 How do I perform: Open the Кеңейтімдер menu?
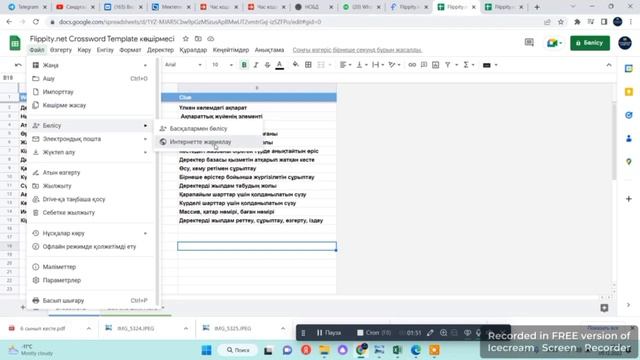[231, 50]
